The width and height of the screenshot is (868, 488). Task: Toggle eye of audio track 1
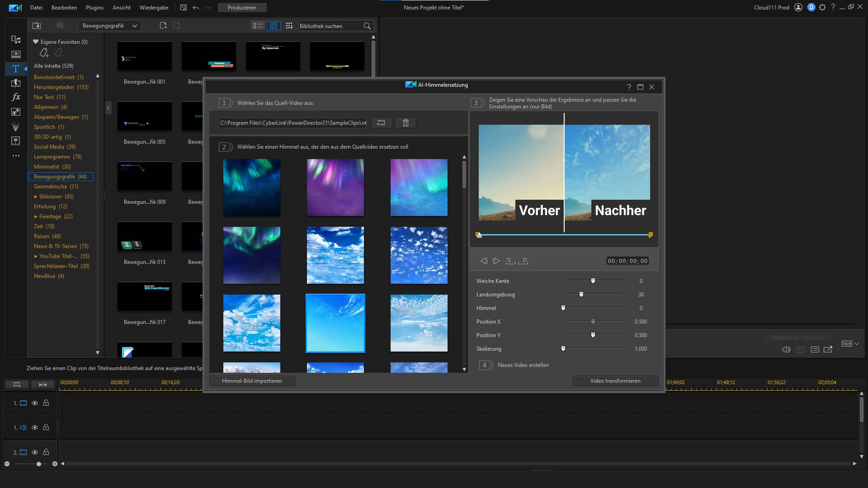pyautogui.click(x=35, y=427)
